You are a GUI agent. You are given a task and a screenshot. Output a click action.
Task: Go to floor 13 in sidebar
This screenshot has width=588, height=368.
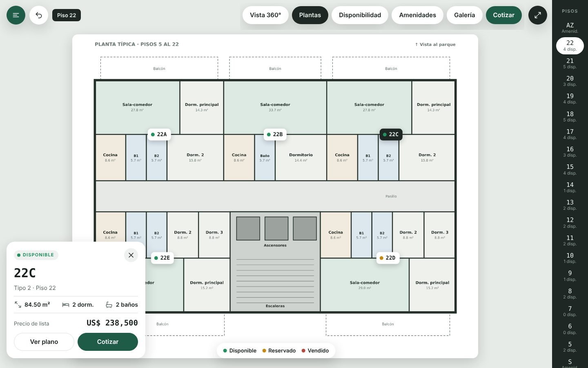pos(570,205)
